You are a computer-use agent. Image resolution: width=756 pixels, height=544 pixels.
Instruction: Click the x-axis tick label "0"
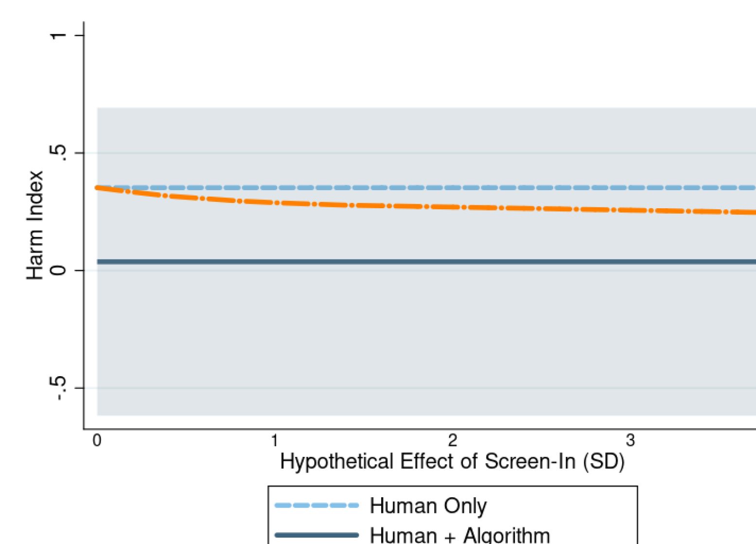97,441
